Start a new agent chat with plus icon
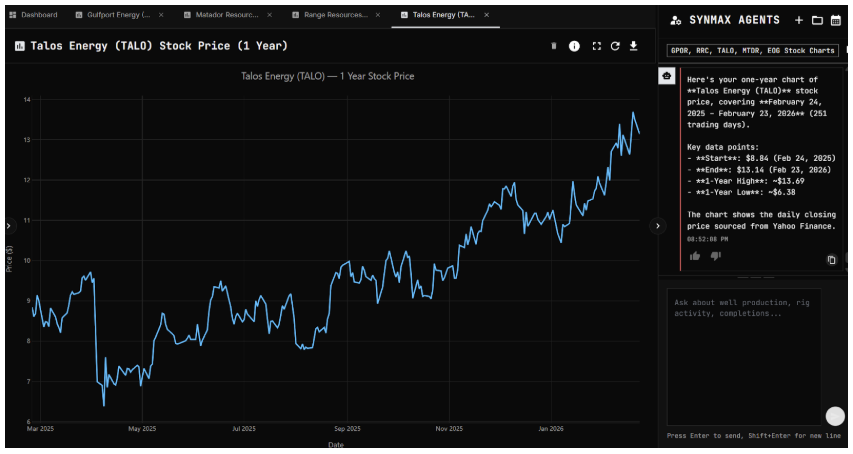This screenshot has height=454, width=853. (x=798, y=20)
